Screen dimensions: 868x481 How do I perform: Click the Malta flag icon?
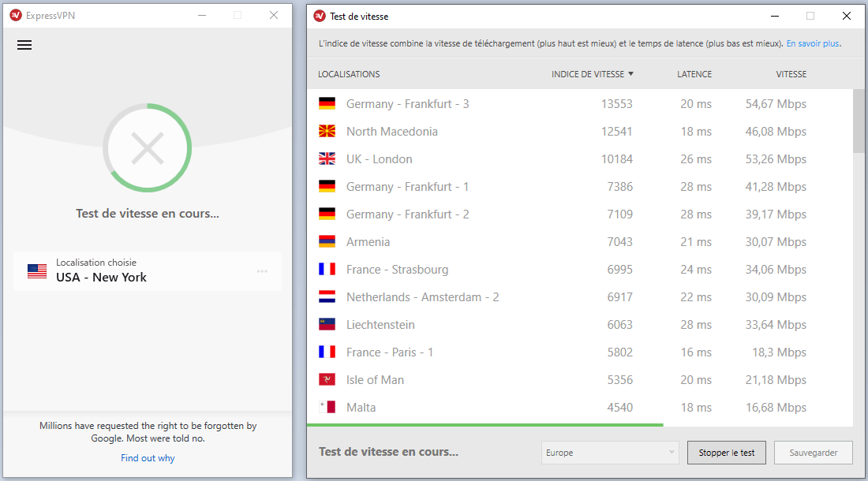tap(327, 408)
